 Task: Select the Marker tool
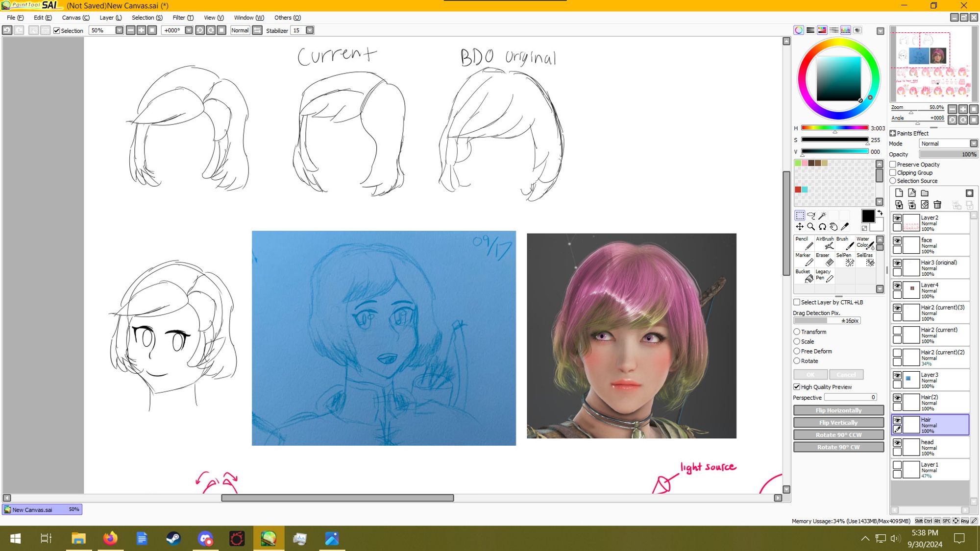[x=804, y=259]
